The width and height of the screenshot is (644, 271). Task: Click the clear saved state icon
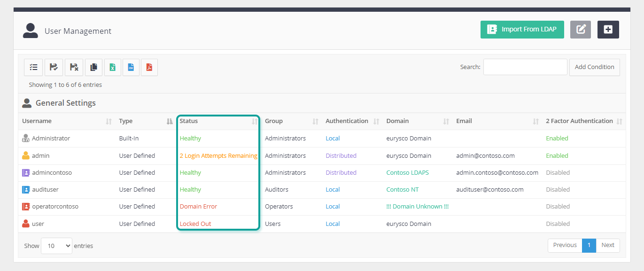coord(74,67)
